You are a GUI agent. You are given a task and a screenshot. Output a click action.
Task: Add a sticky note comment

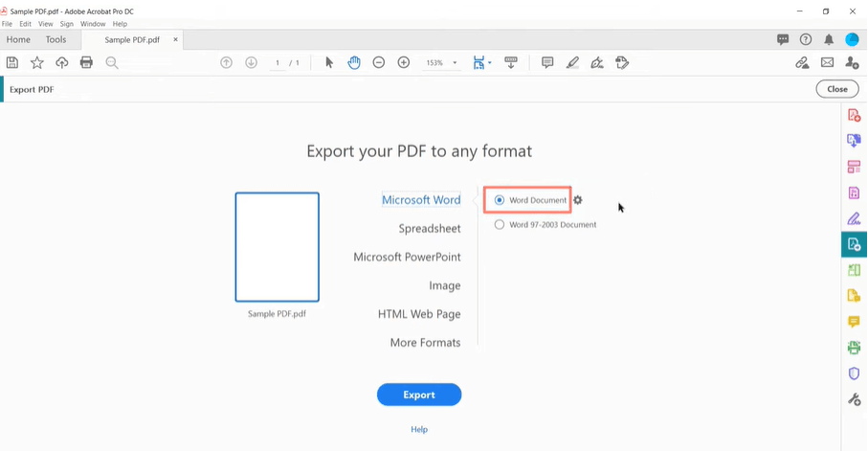tap(547, 62)
